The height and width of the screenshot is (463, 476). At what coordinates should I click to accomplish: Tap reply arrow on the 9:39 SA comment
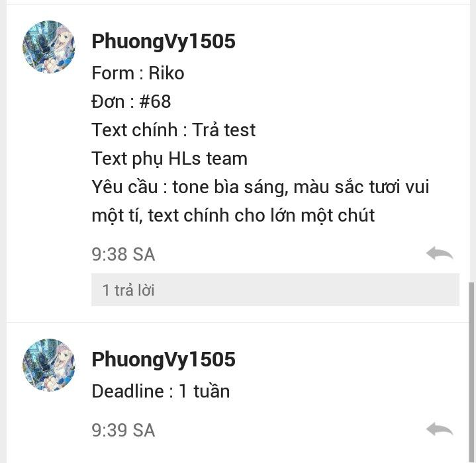(x=440, y=429)
